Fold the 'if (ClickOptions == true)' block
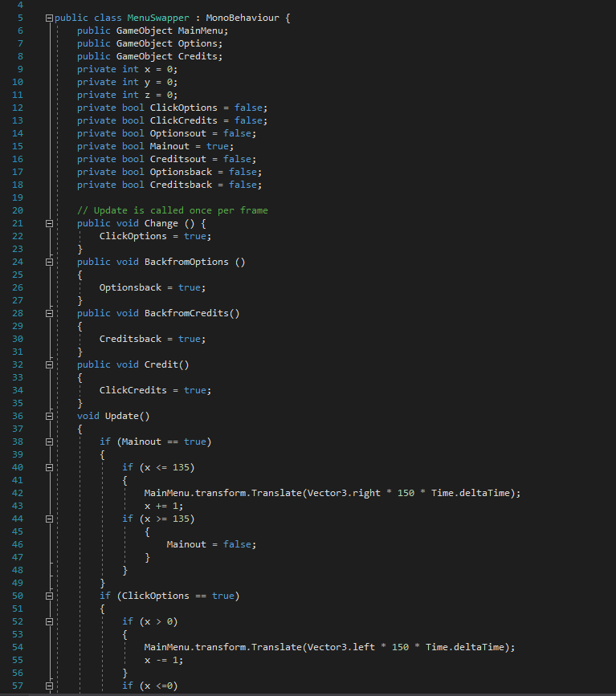 tap(49, 596)
